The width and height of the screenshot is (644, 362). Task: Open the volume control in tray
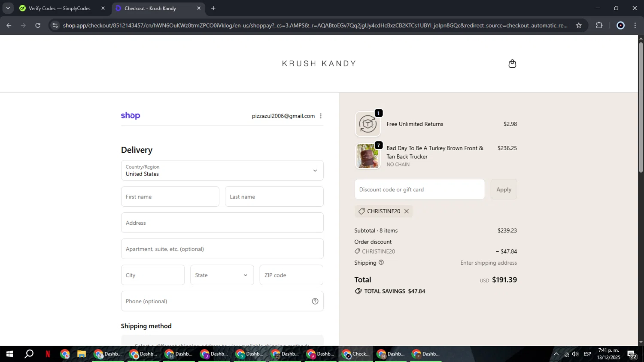575,354
